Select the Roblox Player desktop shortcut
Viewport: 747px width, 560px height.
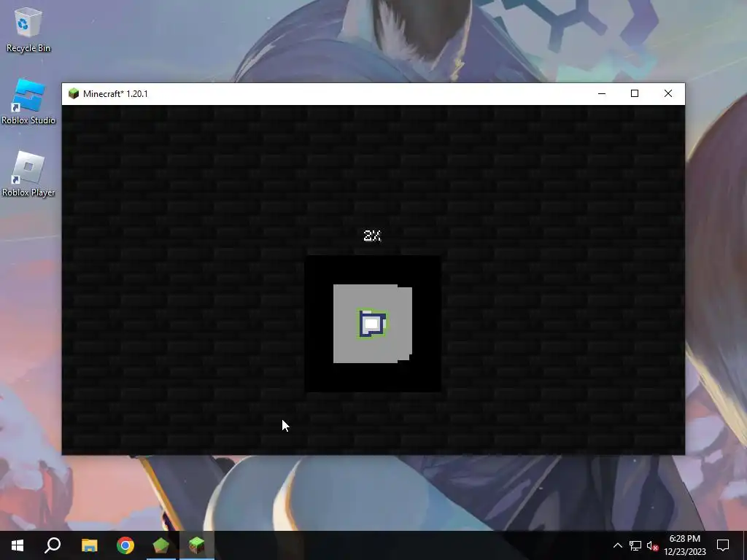tap(28, 174)
